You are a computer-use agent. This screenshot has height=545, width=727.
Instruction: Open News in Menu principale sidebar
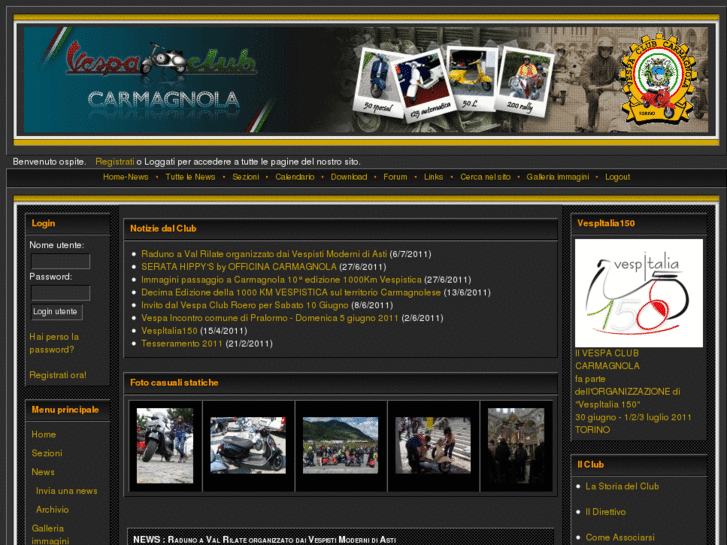[x=43, y=472]
